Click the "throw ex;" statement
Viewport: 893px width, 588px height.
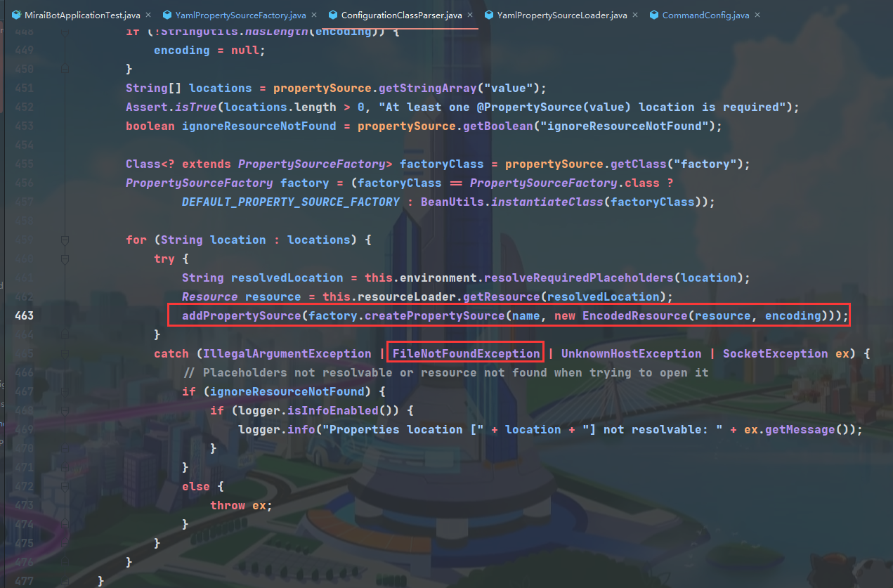pos(241,505)
